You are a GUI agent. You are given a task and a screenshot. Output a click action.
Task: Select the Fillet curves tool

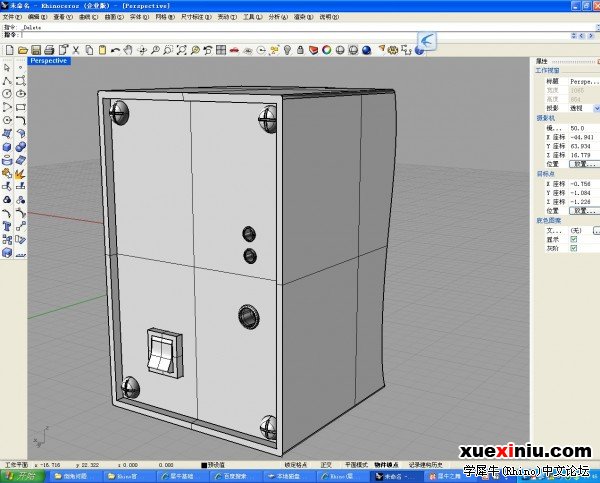21,120
